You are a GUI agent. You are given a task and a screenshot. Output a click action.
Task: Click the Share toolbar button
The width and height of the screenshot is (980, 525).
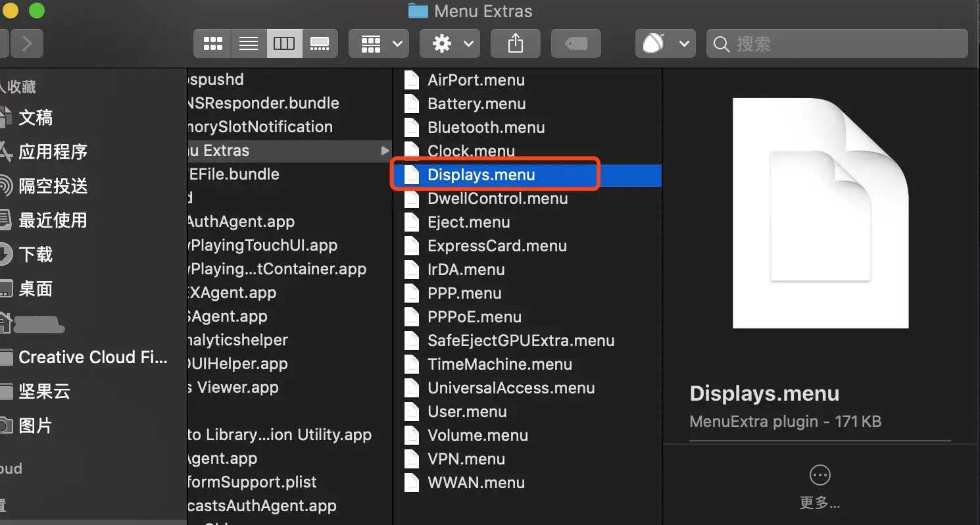tap(516, 44)
